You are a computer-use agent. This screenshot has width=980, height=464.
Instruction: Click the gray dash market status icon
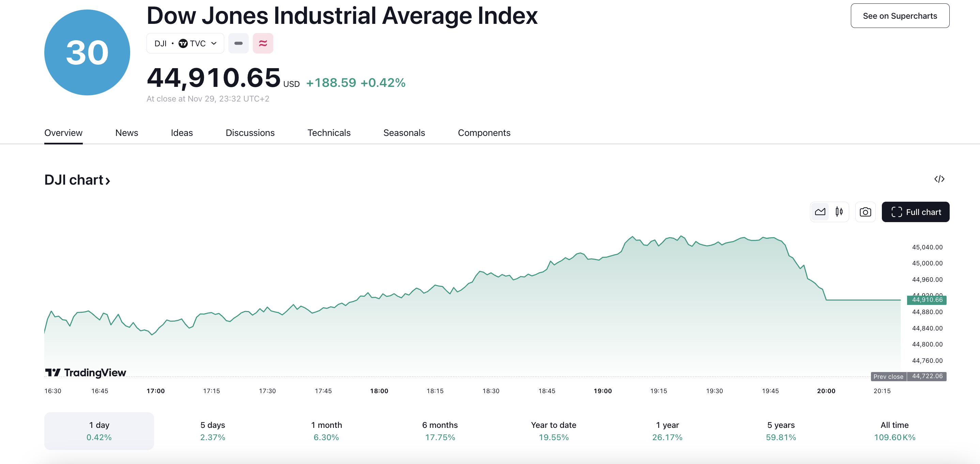[x=238, y=43]
